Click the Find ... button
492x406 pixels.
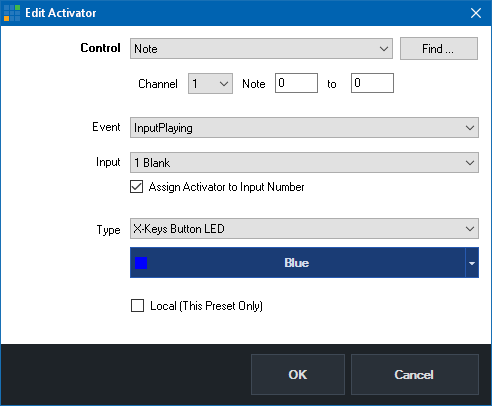pyautogui.click(x=439, y=49)
